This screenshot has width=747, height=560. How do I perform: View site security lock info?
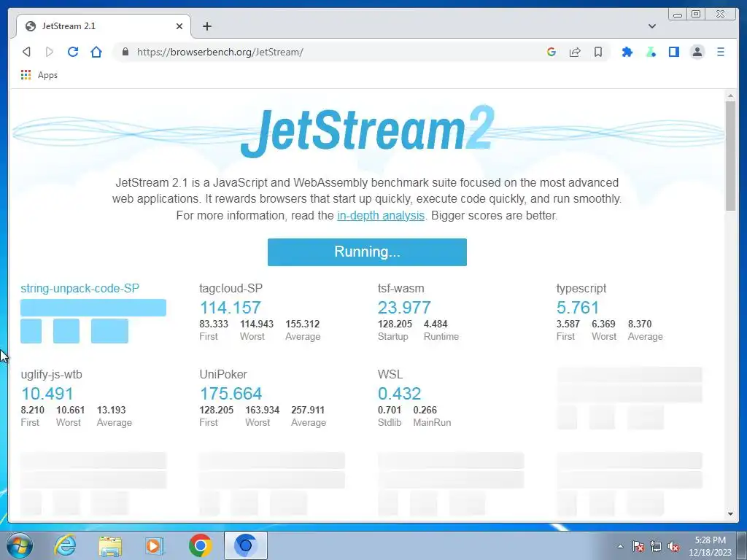click(x=125, y=52)
